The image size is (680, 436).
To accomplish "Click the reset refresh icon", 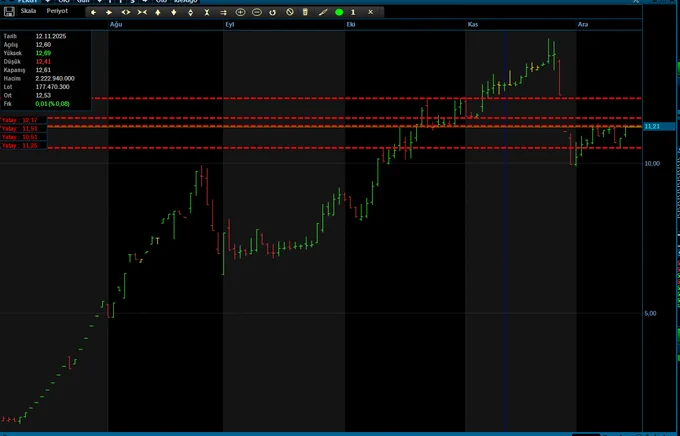I will [x=272, y=13].
